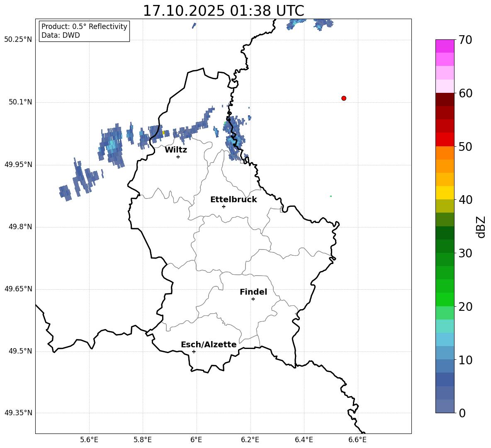Click the red dot marker on the map

click(343, 98)
